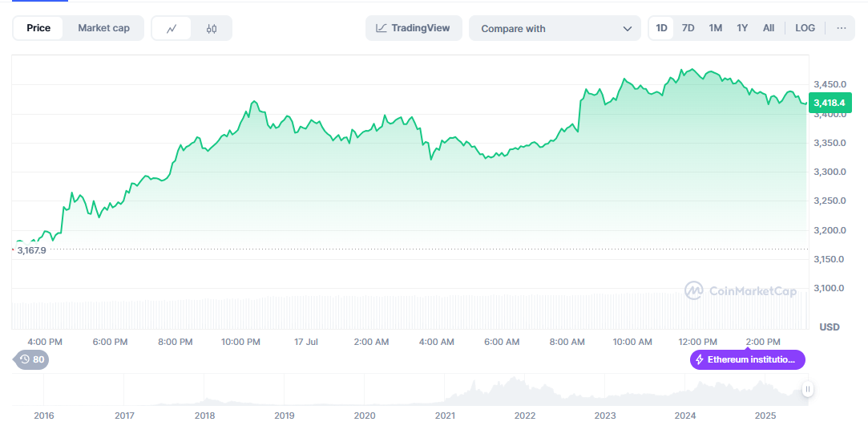Click the 3,300.0 price axis label
This screenshot has height=438, width=868.
pyautogui.click(x=830, y=172)
